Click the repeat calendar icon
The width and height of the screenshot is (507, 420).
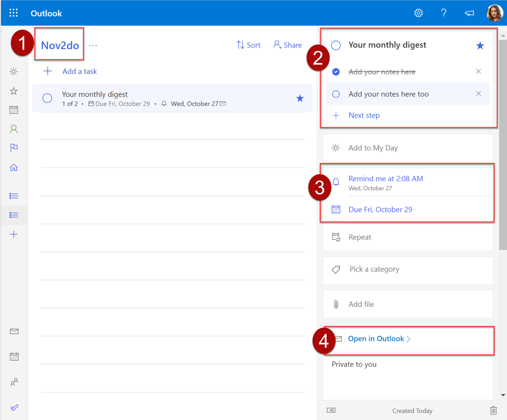click(336, 237)
